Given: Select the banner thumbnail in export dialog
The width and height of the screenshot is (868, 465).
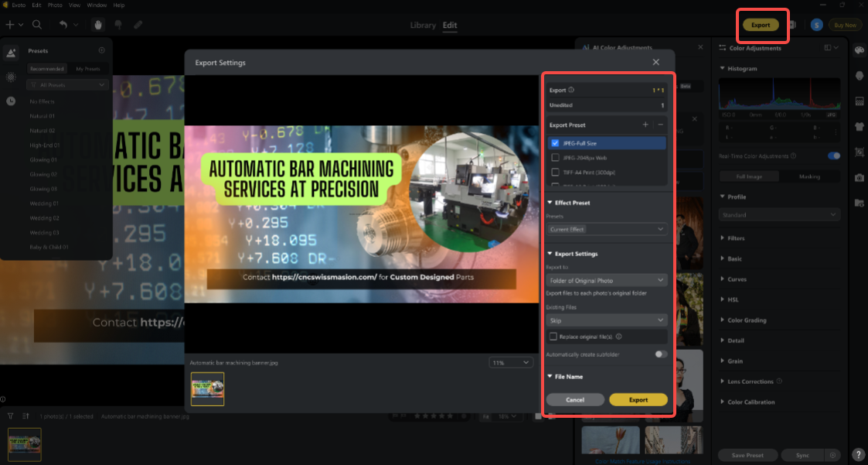Looking at the screenshot, I should (207, 389).
